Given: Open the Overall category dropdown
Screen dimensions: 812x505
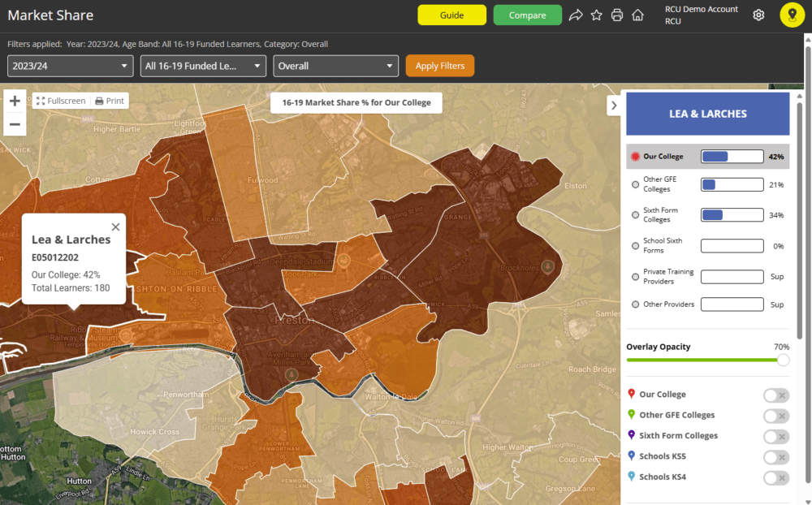Looking at the screenshot, I should (335, 66).
